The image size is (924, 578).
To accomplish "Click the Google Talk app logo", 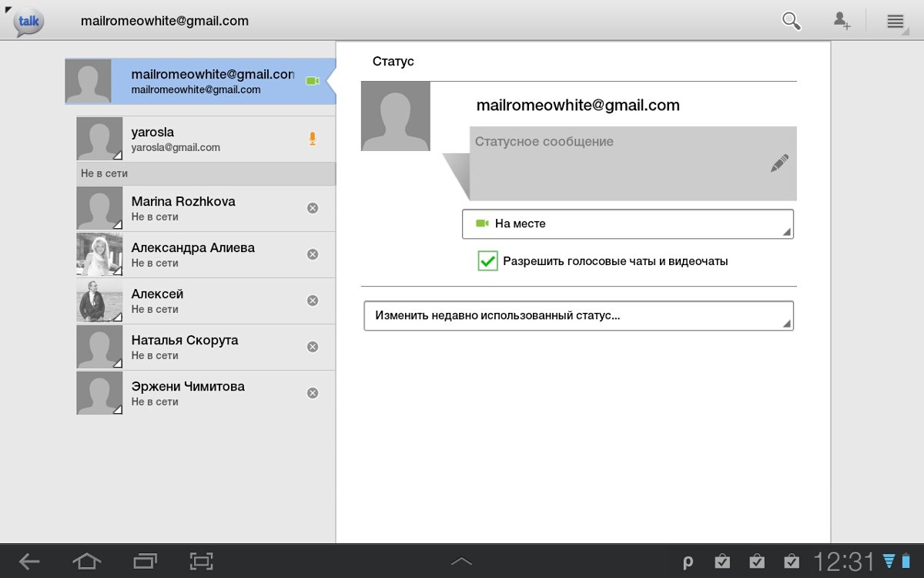I will click(x=29, y=22).
